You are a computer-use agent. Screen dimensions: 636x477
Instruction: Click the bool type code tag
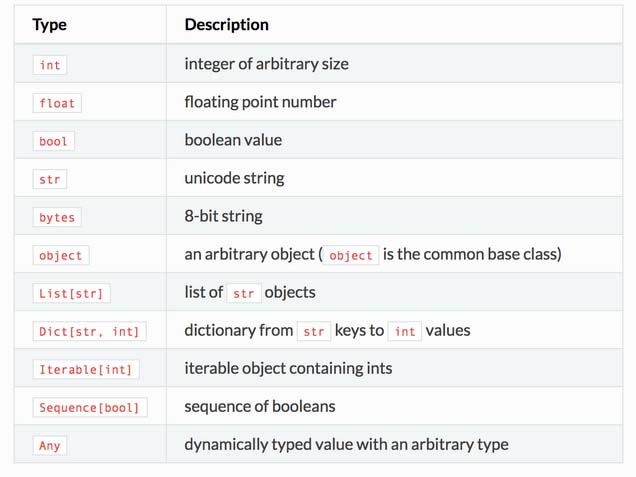click(54, 141)
